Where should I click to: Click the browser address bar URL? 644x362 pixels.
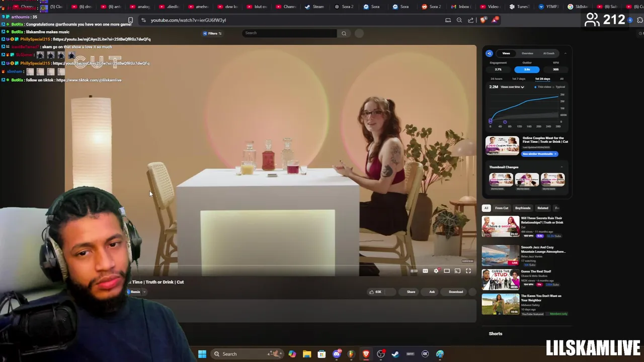pos(188,20)
